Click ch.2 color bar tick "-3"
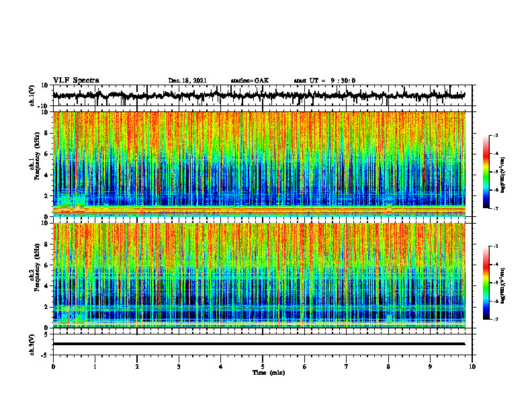This screenshot has width=532, height=411. tap(496, 246)
